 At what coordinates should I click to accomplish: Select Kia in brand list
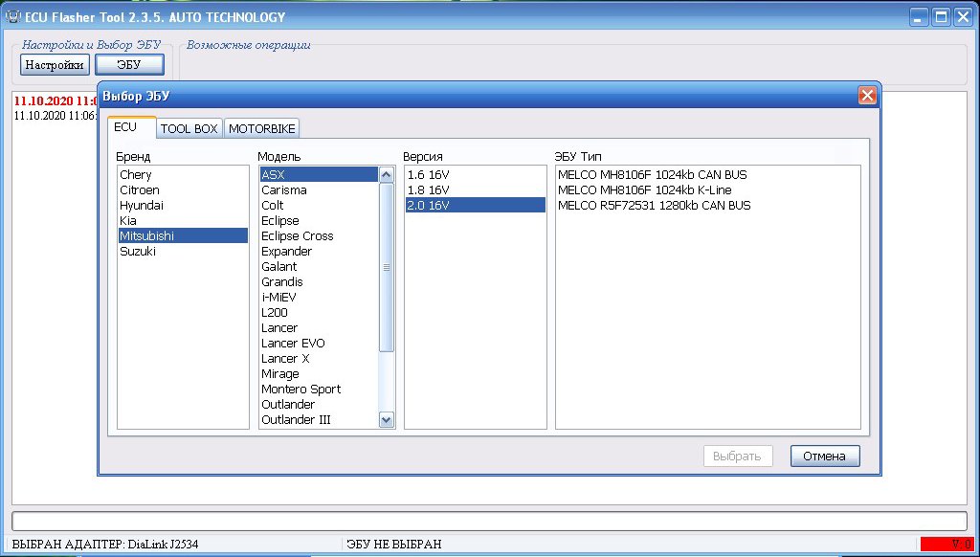coord(183,221)
